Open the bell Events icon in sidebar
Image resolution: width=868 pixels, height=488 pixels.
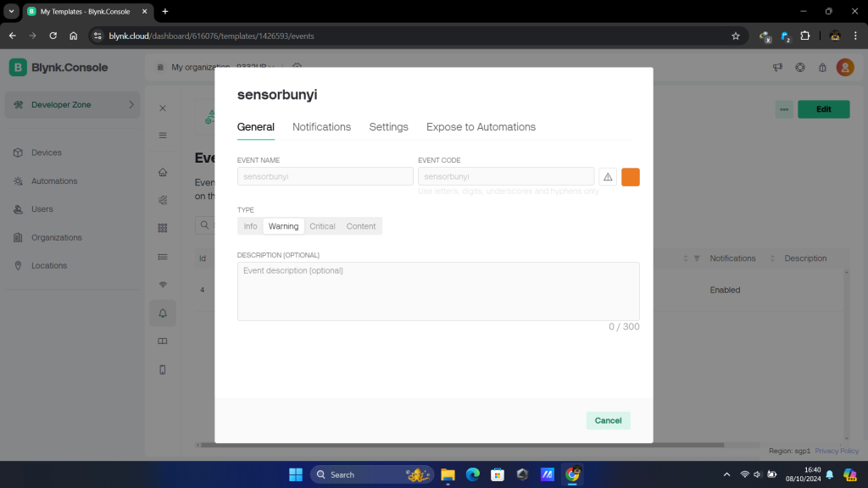tap(163, 313)
